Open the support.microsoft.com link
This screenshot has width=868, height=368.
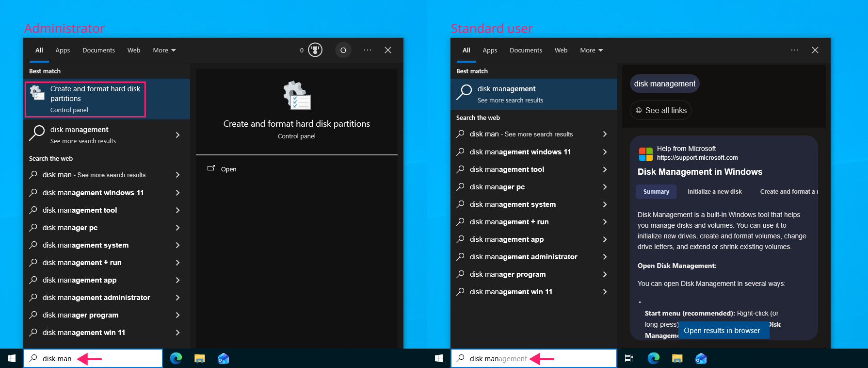[x=697, y=158]
